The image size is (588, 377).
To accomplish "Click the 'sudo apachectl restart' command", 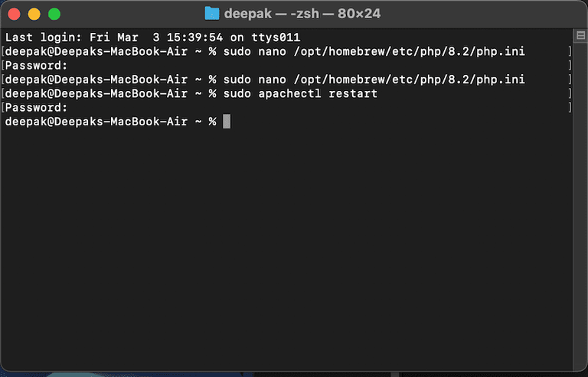I will 300,93.
